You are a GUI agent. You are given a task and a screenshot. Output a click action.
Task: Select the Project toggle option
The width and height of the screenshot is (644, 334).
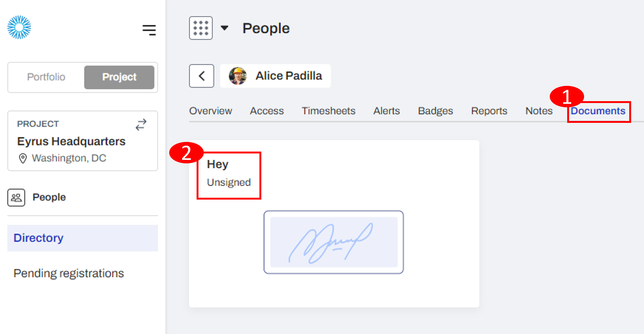pyautogui.click(x=119, y=77)
